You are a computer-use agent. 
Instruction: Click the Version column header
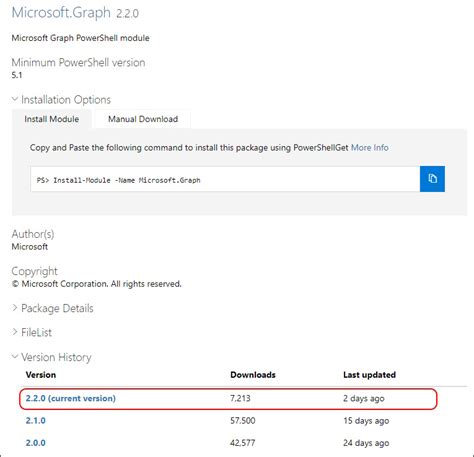(41, 375)
